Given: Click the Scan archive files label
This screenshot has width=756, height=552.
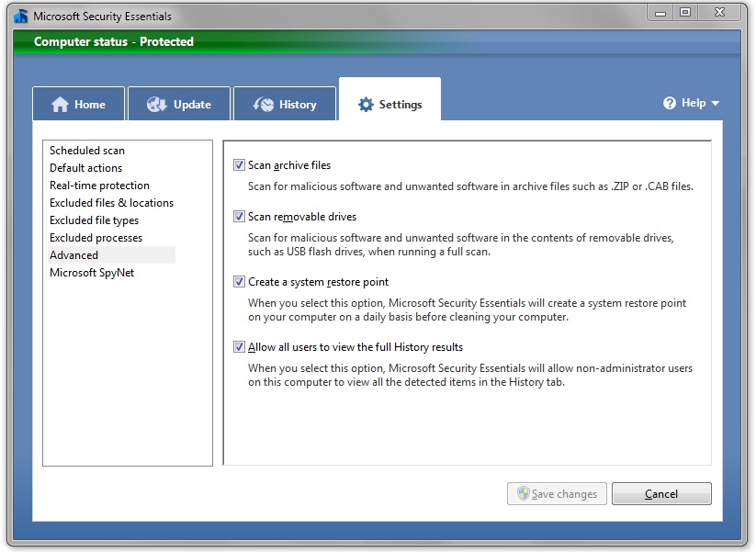Looking at the screenshot, I should tap(289, 165).
